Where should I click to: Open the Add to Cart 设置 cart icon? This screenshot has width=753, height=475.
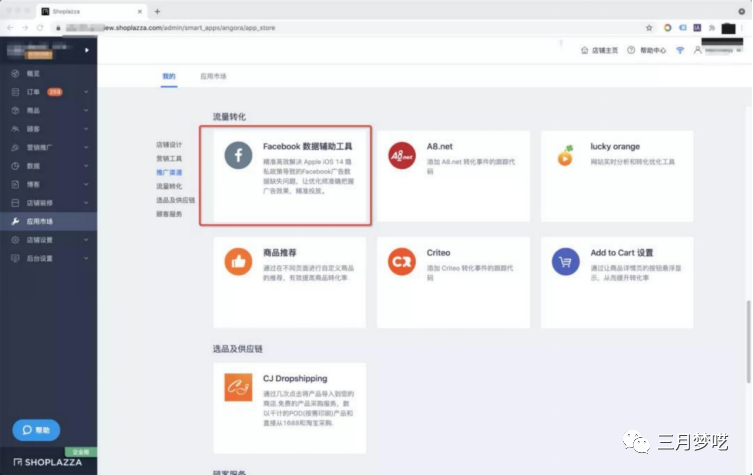pos(565,262)
